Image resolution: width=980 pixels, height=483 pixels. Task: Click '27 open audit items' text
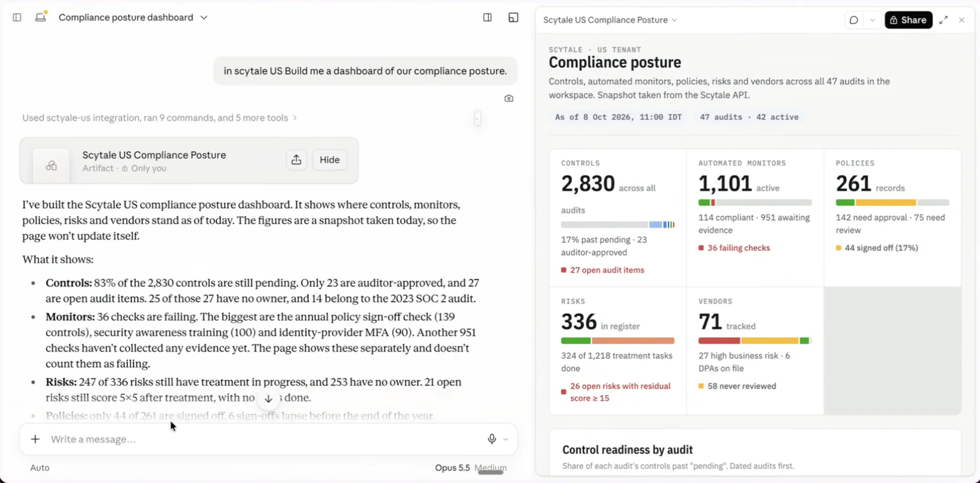tap(607, 270)
